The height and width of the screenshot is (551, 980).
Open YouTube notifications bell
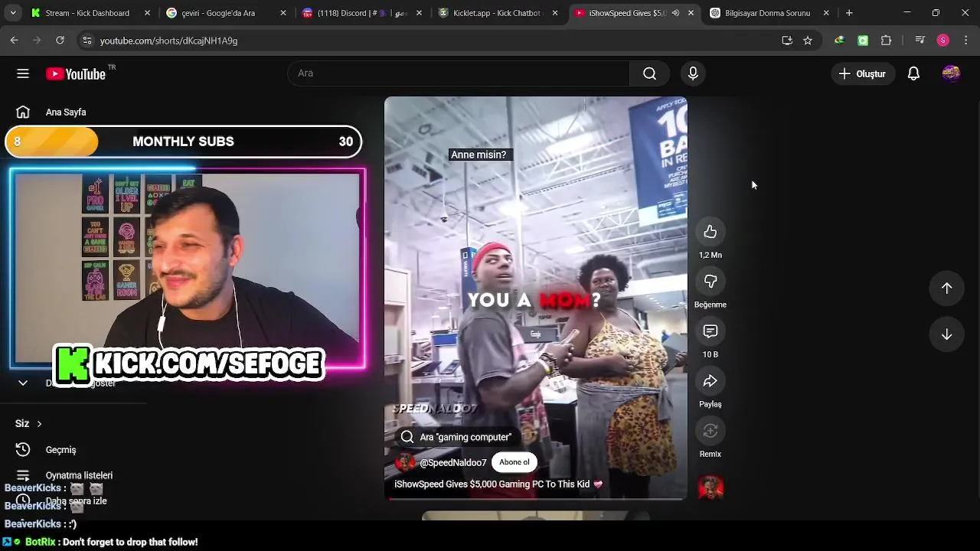point(913,73)
